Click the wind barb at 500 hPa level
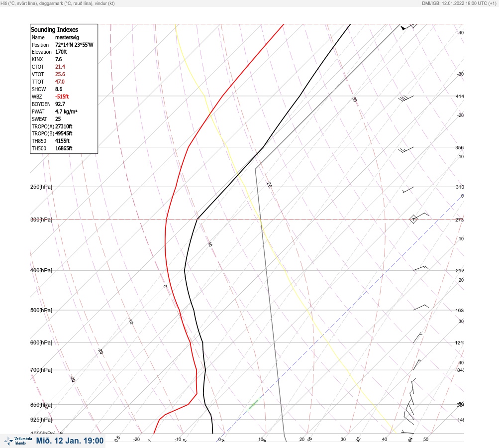The image size is (499, 448). [x=421, y=307]
